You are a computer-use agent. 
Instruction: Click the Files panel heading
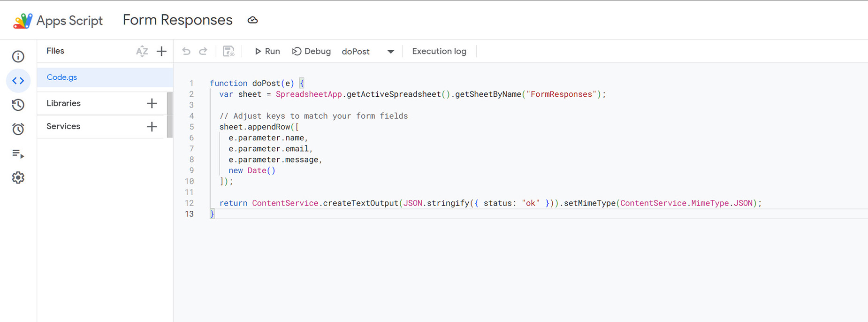(55, 51)
